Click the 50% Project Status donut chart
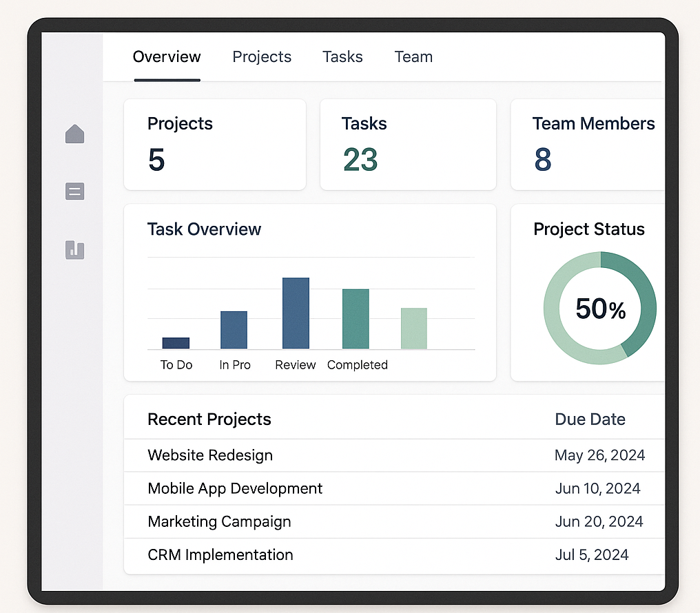 pos(599,308)
